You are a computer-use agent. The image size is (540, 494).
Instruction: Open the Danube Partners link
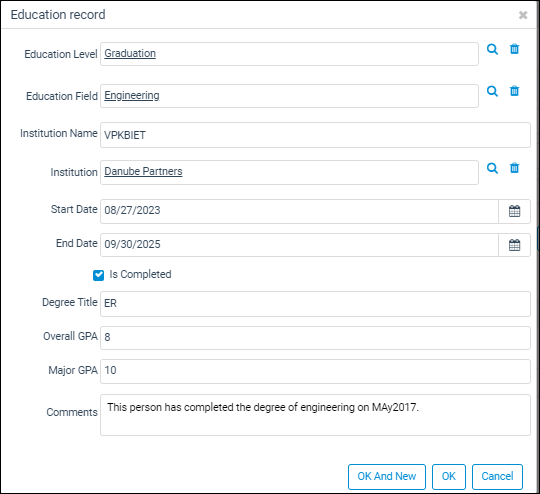[143, 171]
